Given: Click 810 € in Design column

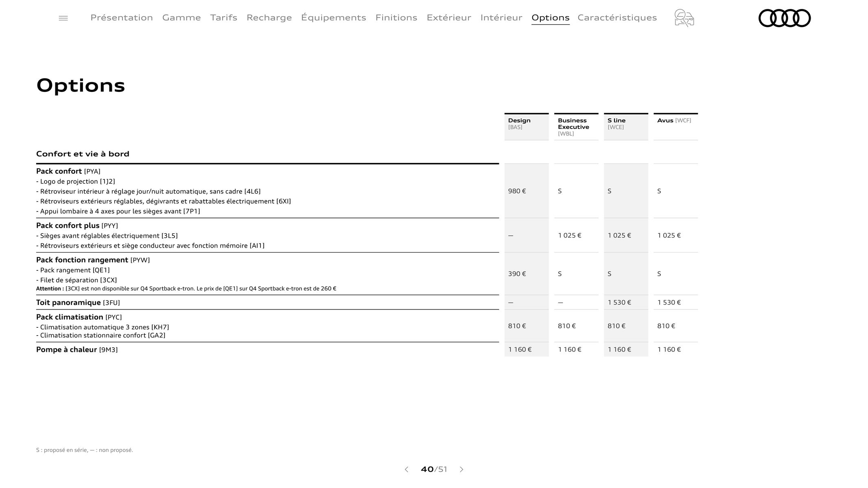Looking at the screenshot, I should pos(527,326).
